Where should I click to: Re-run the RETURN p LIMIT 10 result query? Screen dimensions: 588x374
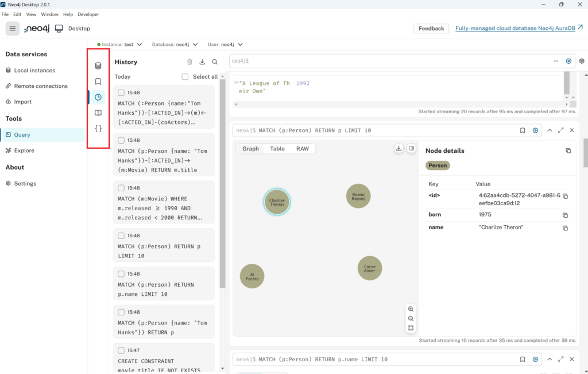pyautogui.click(x=536, y=130)
